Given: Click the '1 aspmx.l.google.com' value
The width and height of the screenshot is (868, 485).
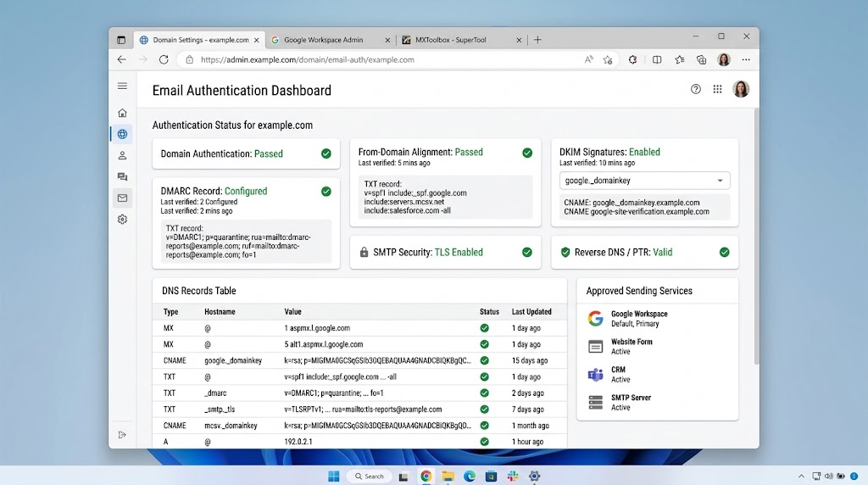Looking at the screenshot, I should [x=317, y=328].
